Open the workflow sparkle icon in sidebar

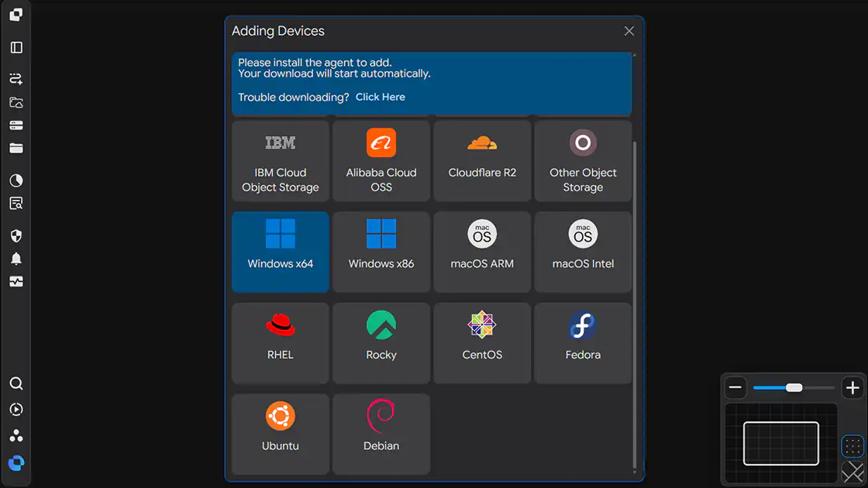pos(16,78)
